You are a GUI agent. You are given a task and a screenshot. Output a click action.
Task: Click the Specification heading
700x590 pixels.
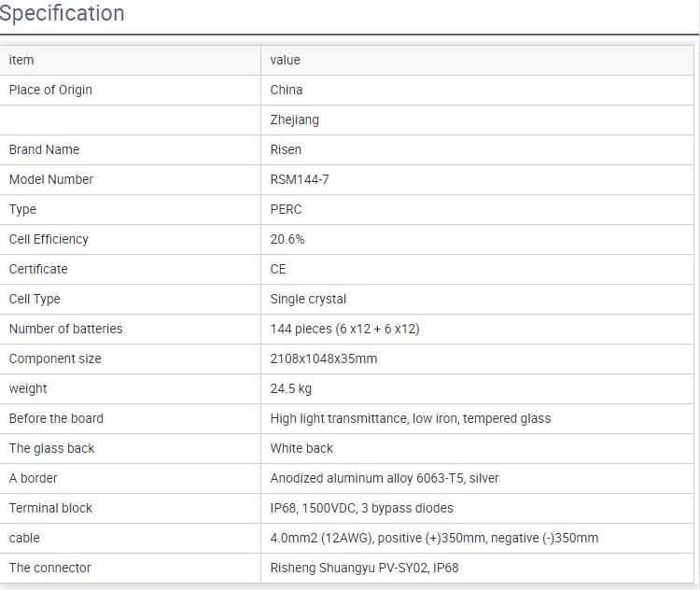pyautogui.click(x=62, y=12)
